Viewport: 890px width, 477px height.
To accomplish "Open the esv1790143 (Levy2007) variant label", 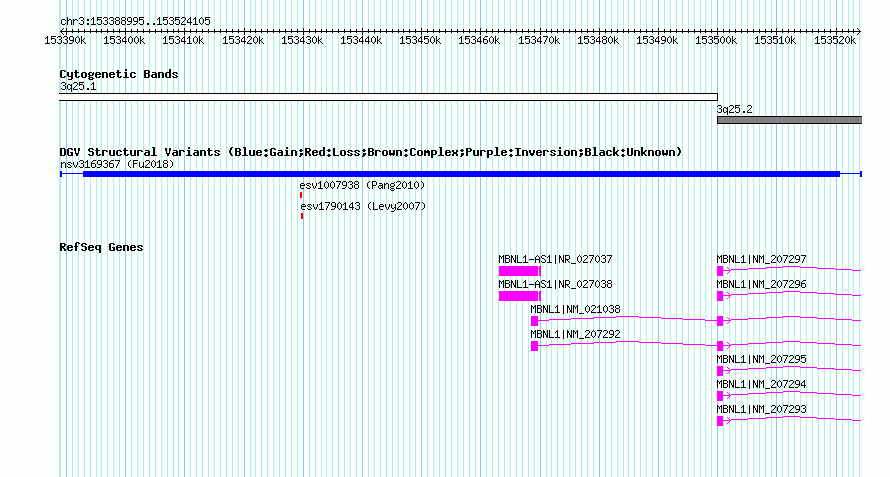I will click(363, 206).
